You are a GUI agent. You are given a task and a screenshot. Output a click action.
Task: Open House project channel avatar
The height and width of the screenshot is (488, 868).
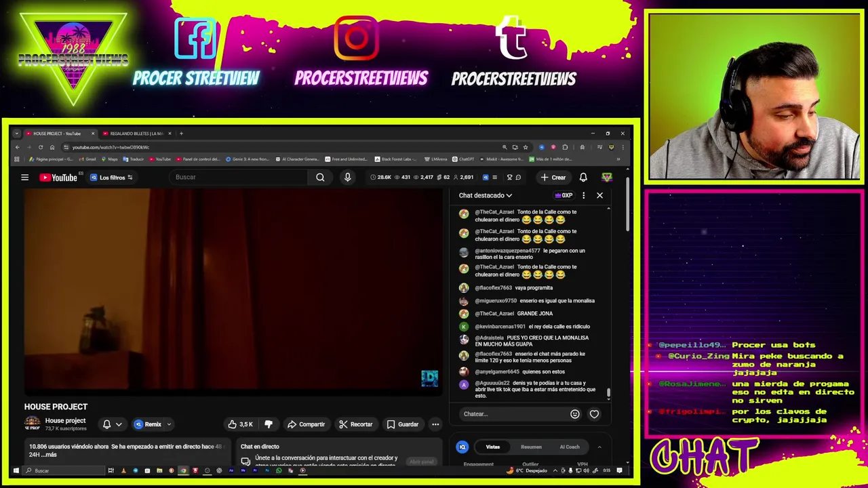coord(32,424)
